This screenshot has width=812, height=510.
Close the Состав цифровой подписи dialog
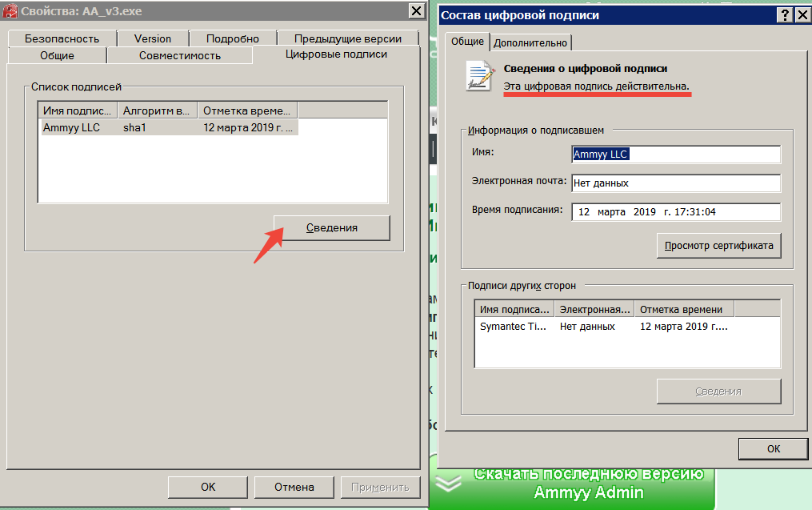pos(802,15)
